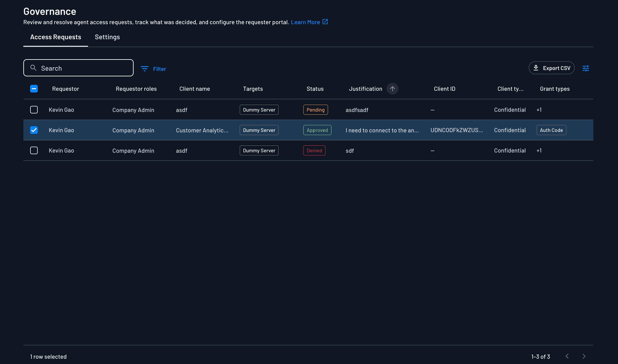Go to the previous page chevron
Viewport: 618px width, 364px height.
(x=567, y=356)
